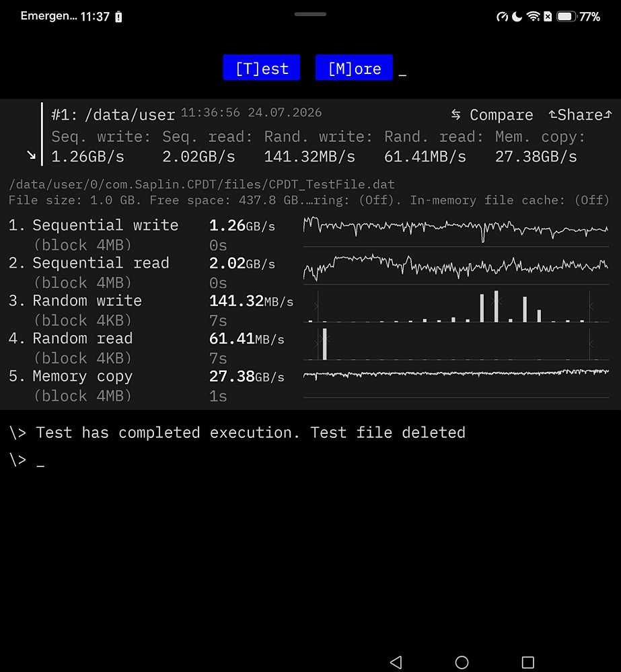Click the CPDT_TestFile.dat file path line
Image resolution: width=621 pixels, height=672 pixels.
tap(201, 184)
